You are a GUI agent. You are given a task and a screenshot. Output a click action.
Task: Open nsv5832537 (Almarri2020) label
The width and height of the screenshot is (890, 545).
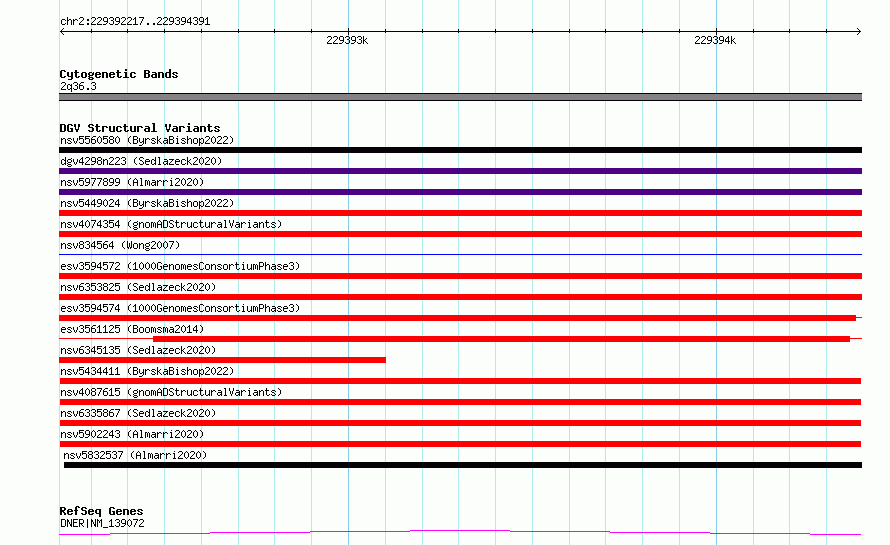coord(135,455)
